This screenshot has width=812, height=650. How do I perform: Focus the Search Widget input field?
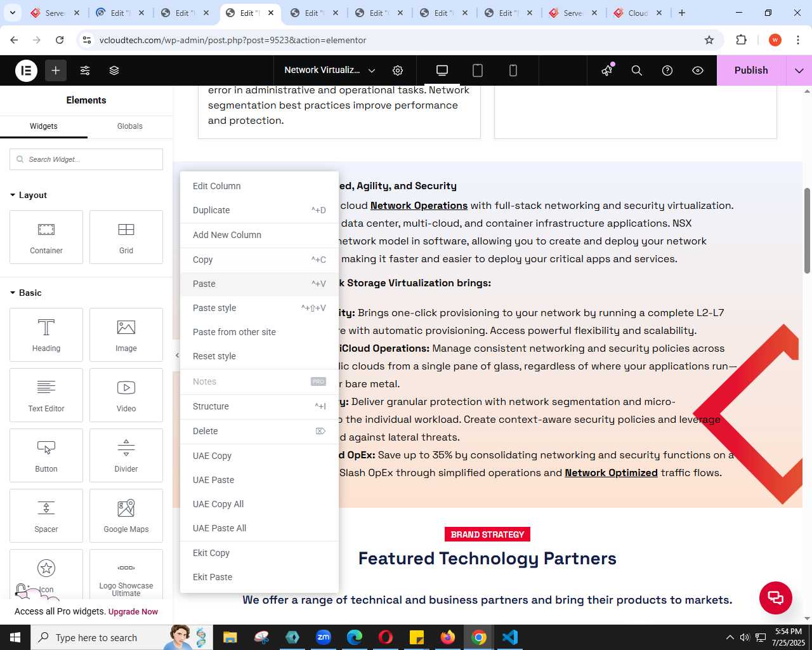tap(86, 159)
